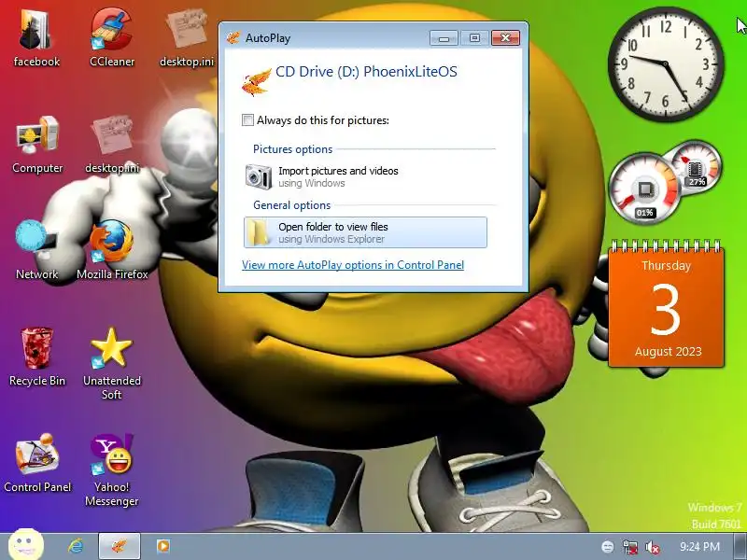Click the folder icon in General options
Screen dimensions: 747x560
(x=261, y=232)
